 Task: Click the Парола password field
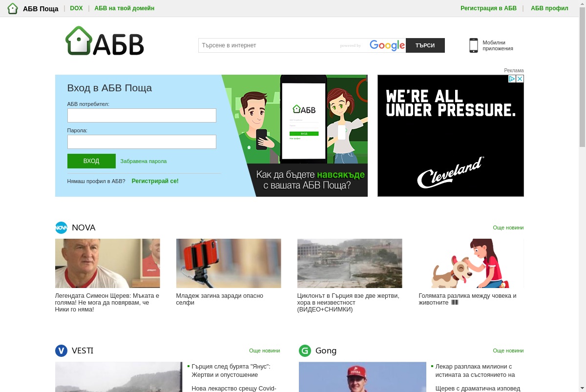click(142, 142)
